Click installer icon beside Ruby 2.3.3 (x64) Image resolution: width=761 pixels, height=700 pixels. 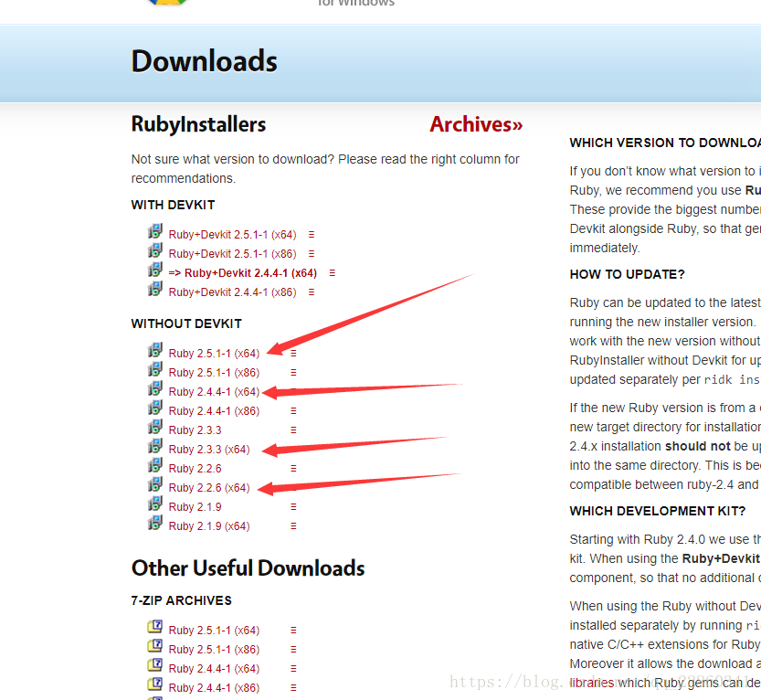coord(154,446)
